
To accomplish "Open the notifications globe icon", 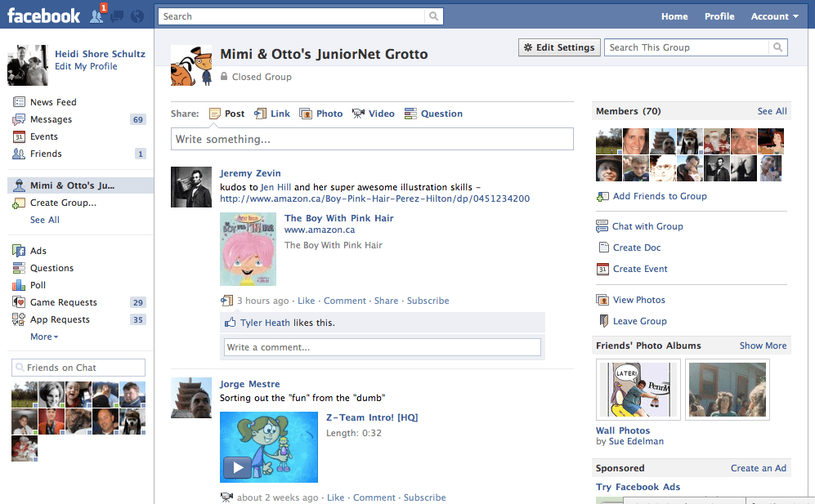I will point(137,16).
